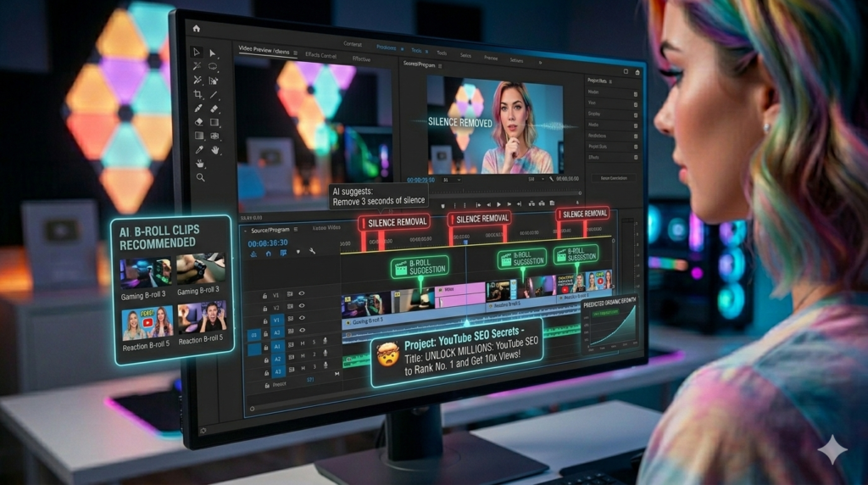Image resolution: width=868 pixels, height=485 pixels.
Task: Click the home icon under the timeline timecode
Action: coord(269,253)
